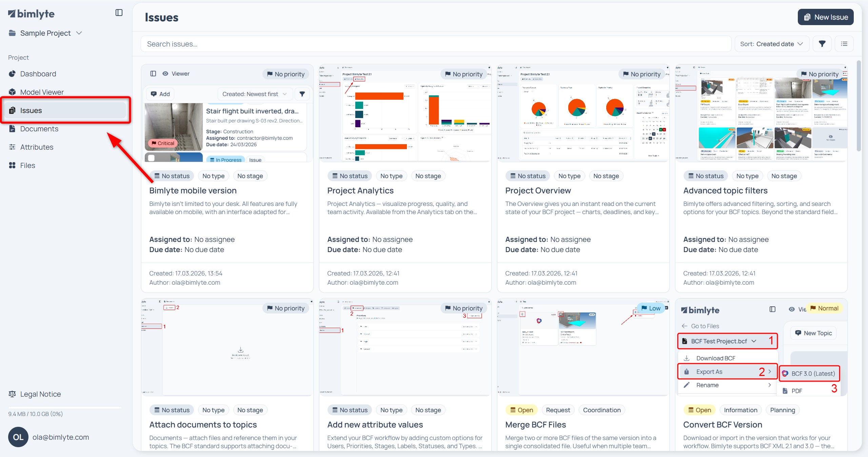Open the Bimlyte mobile version issue title
The width and height of the screenshot is (868, 457).
193,191
